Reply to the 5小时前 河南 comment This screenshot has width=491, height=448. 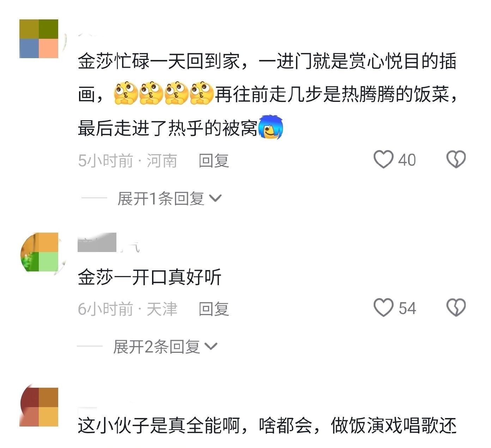(214, 161)
